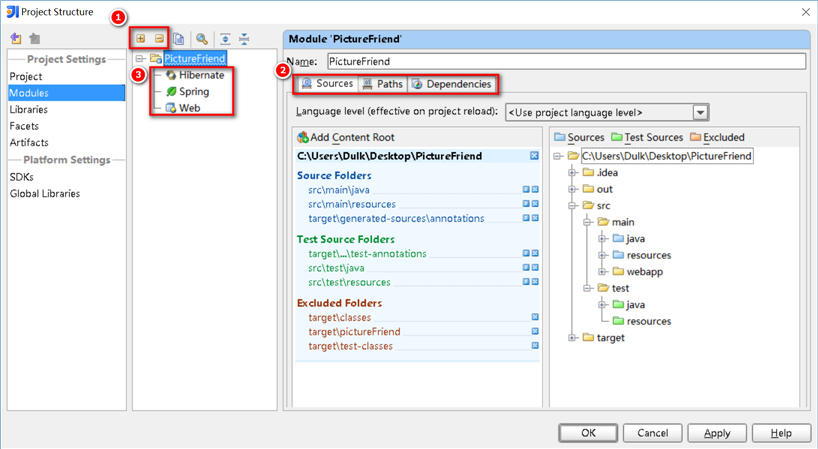Click the Collapse All toolbar icon
This screenshot has width=818, height=449.
pos(244,39)
